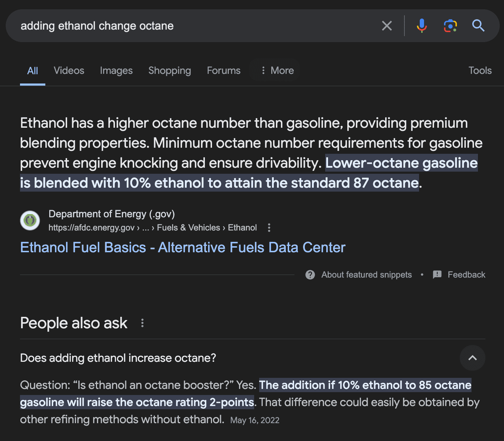Clear the search query with the X icon

pos(387,26)
